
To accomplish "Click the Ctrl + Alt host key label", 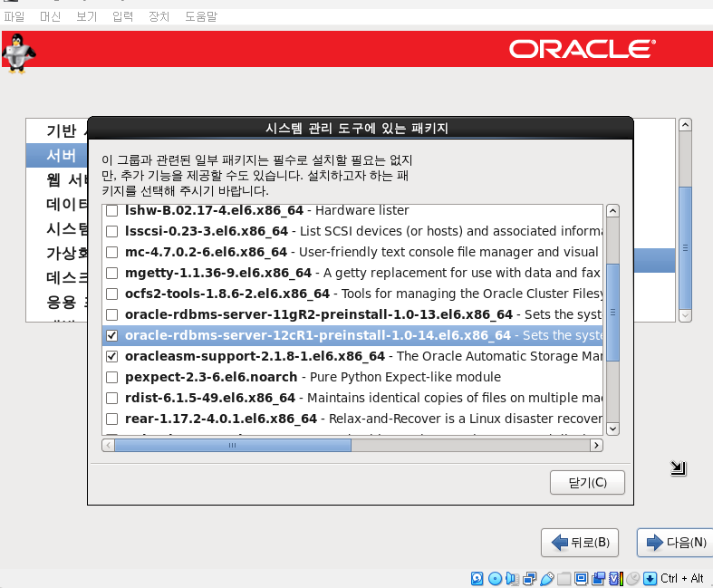I will [682, 578].
